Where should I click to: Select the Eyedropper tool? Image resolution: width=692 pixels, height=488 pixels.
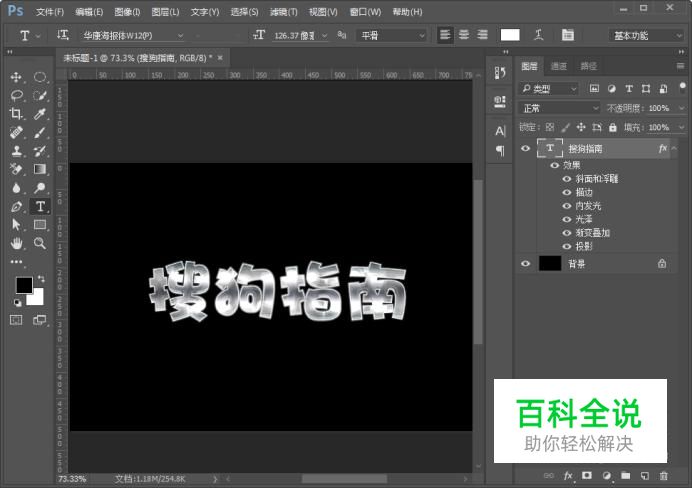click(x=40, y=114)
